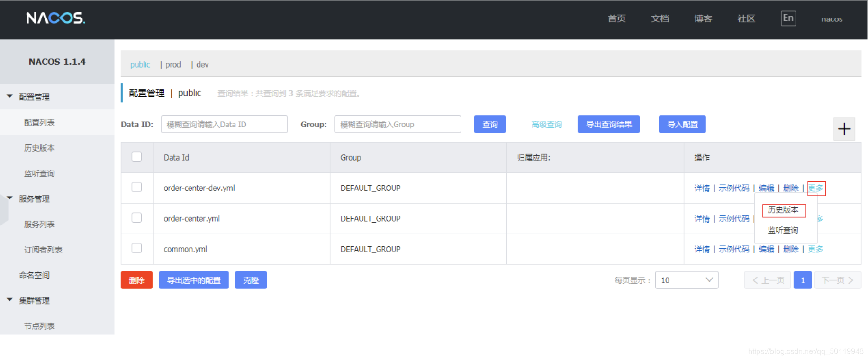Open 服务列表 in the sidebar

(x=39, y=224)
